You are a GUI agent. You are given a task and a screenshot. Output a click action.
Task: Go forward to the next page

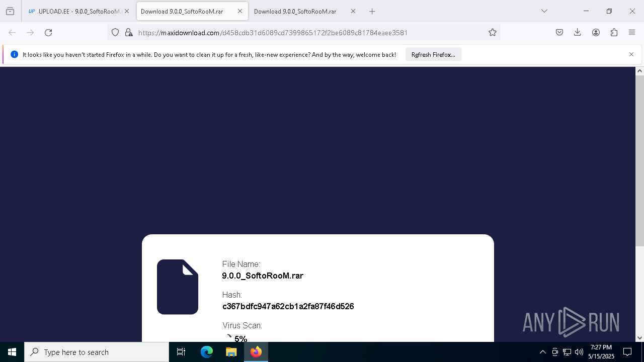point(30,32)
